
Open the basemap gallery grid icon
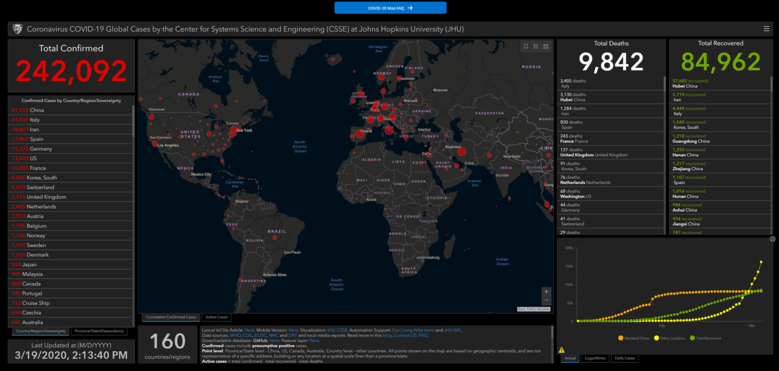(546, 46)
